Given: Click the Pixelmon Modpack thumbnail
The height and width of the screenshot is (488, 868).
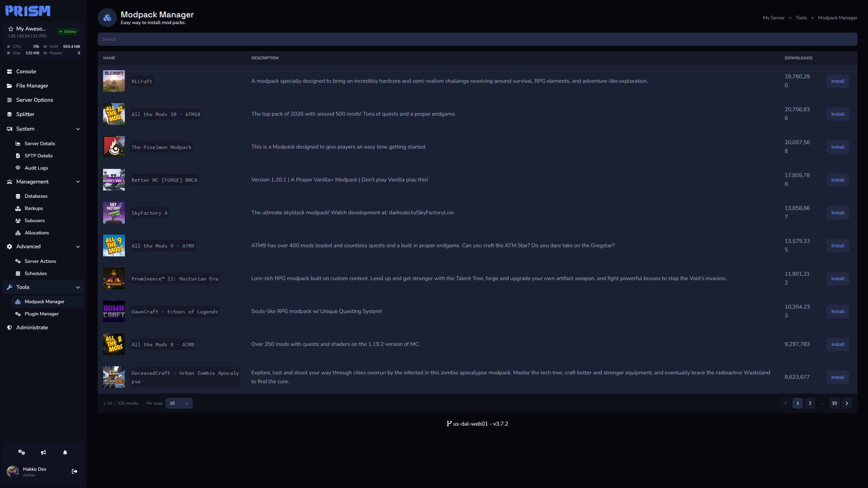Looking at the screenshot, I should pyautogui.click(x=114, y=147).
